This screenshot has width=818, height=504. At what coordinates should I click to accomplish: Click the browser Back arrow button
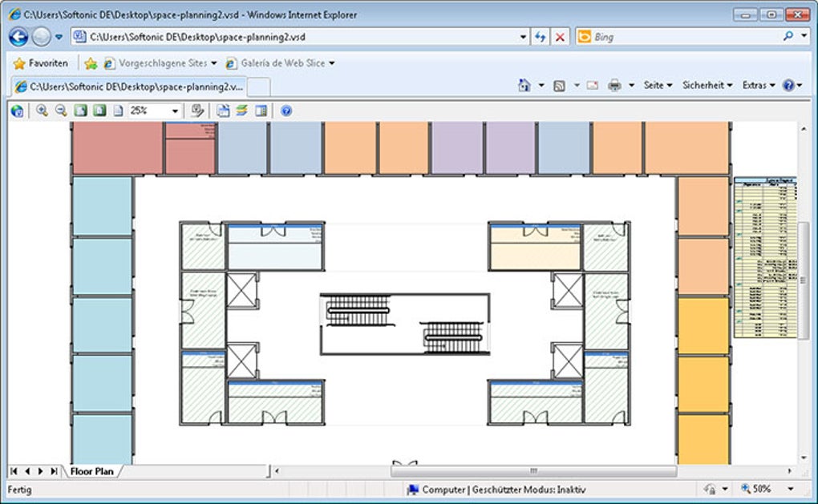point(18,37)
